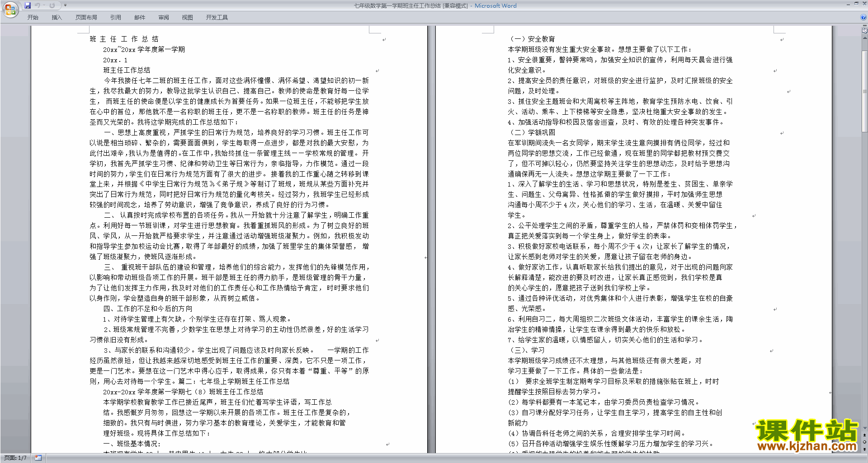Restore down the Word window
This screenshot has width=868, height=463.
pos(856,4)
